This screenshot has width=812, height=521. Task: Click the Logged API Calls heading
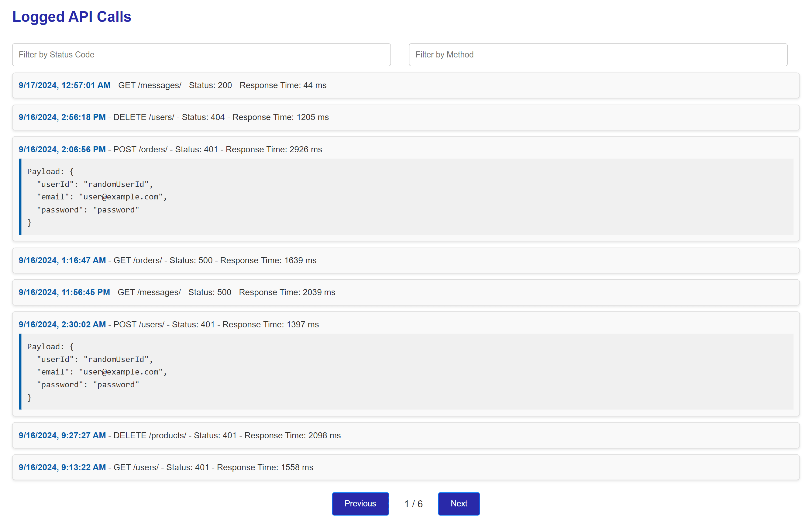point(71,17)
